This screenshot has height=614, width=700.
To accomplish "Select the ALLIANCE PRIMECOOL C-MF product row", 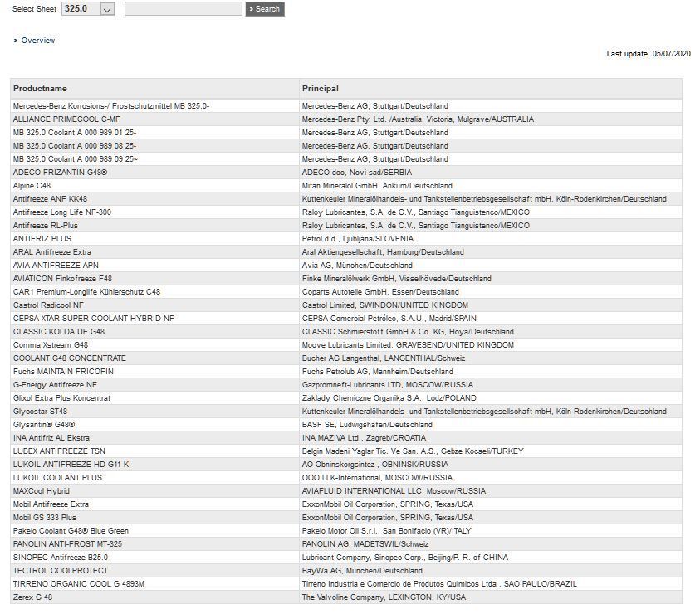I will point(66,119).
